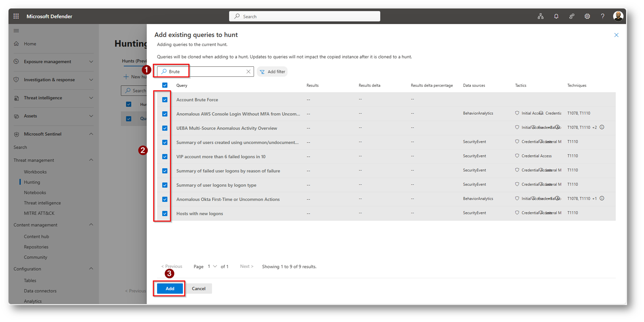
Task: Click the Add filter button
Action: 273,72
